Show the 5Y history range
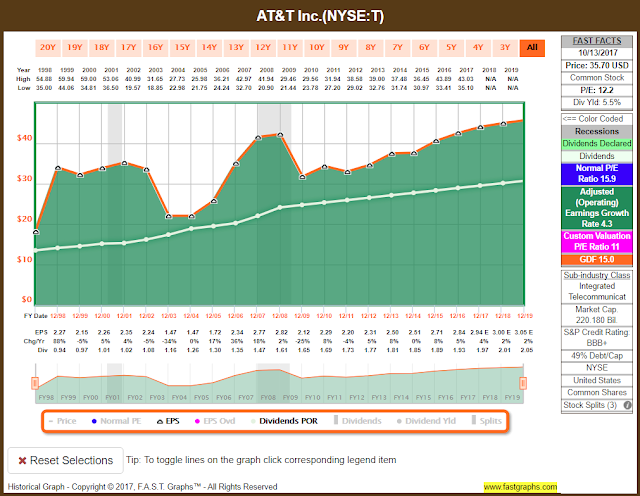 pyautogui.click(x=451, y=47)
